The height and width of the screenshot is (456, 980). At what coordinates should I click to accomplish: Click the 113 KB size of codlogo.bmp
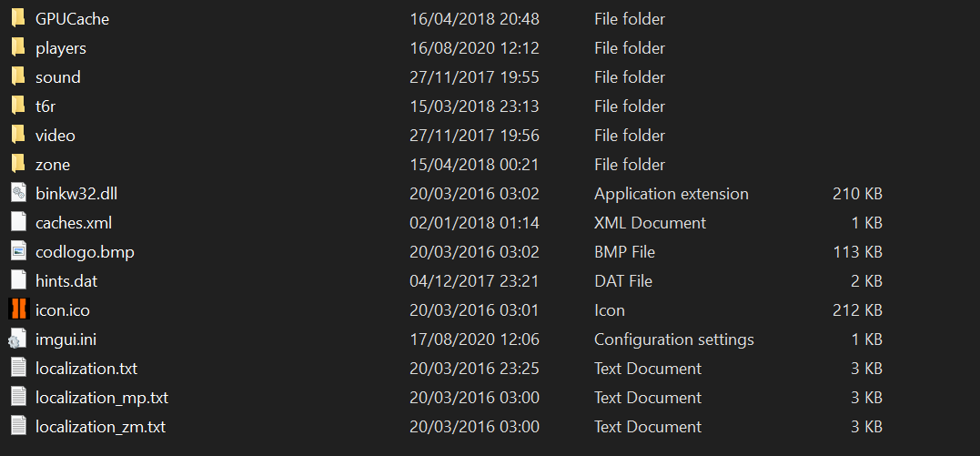tap(857, 251)
